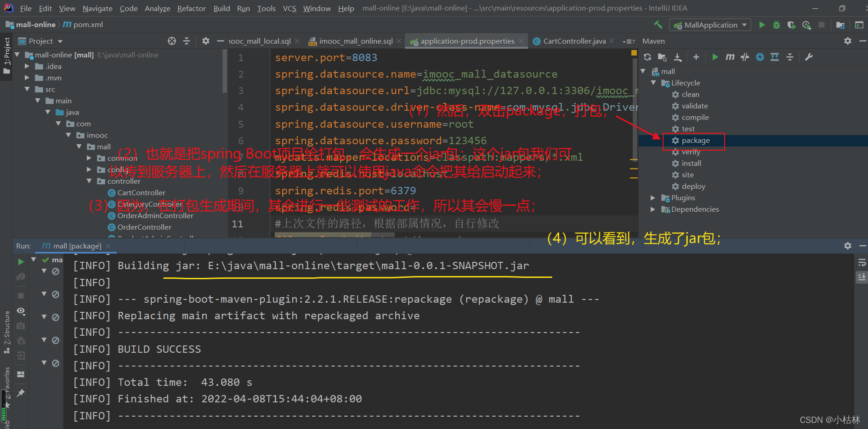Collapse all nodes in the Maven panel

790,57
